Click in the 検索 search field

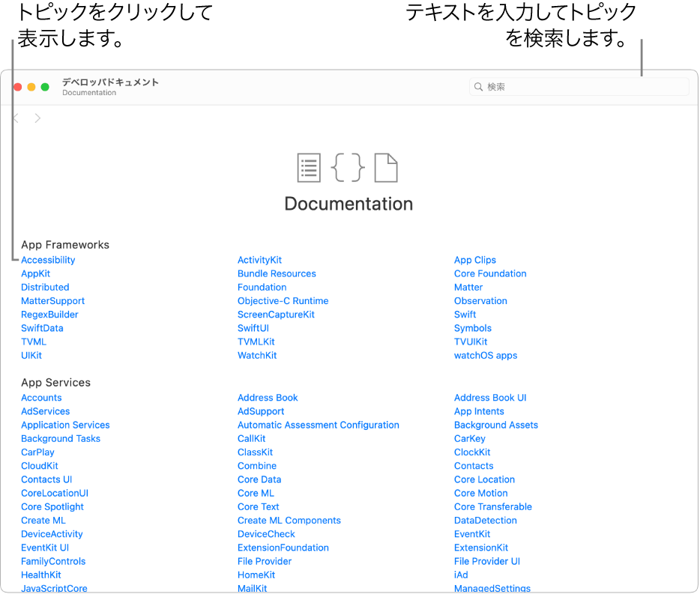(x=579, y=87)
